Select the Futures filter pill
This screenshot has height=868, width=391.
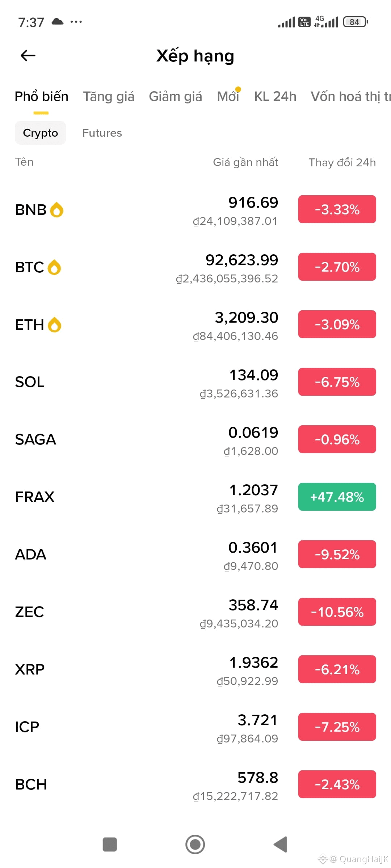point(102,133)
